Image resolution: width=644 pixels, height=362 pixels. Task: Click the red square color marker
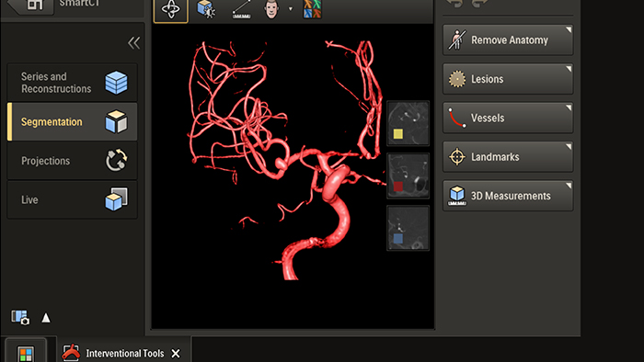click(x=398, y=187)
